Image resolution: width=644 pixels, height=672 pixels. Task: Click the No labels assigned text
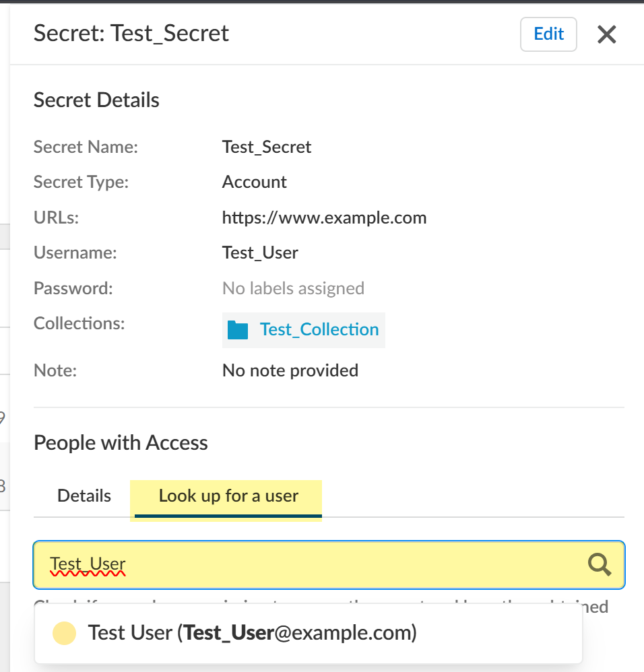(293, 289)
